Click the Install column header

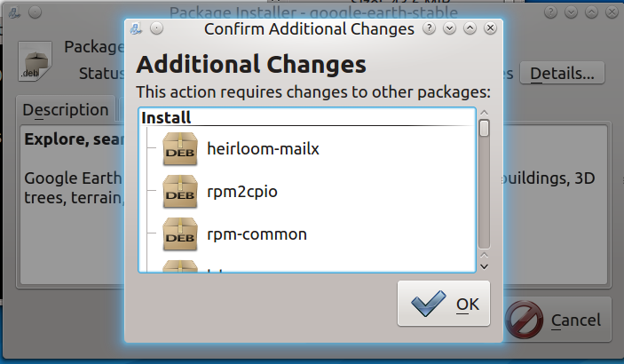coord(166,117)
